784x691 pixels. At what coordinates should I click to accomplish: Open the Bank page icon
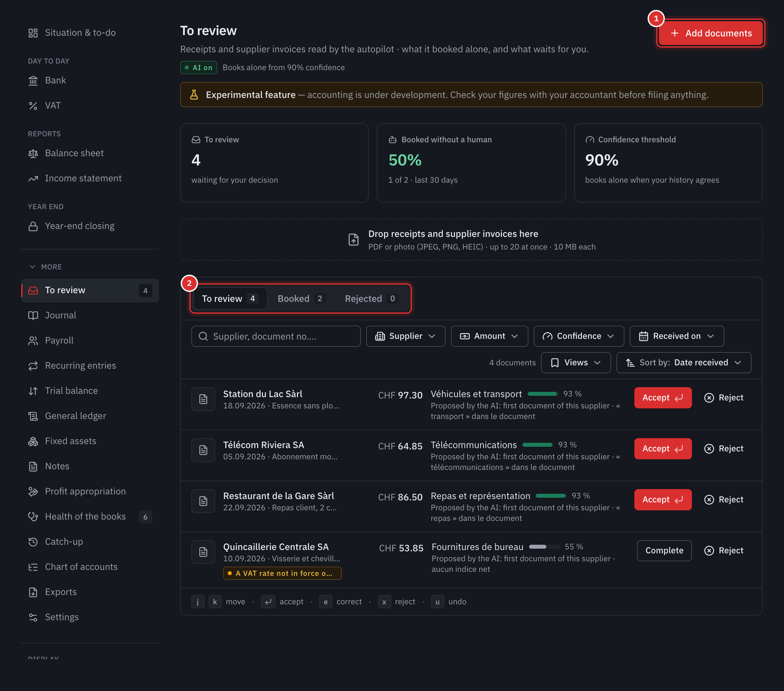point(33,80)
